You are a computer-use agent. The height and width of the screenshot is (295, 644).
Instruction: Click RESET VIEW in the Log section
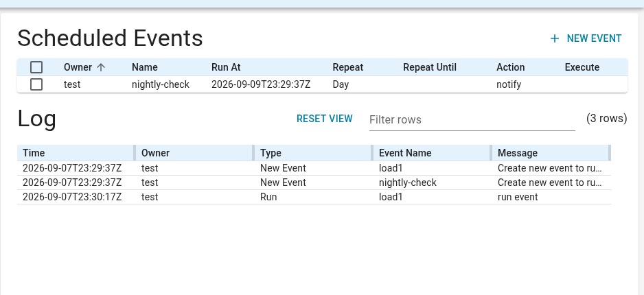pyautogui.click(x=325, y=119)
